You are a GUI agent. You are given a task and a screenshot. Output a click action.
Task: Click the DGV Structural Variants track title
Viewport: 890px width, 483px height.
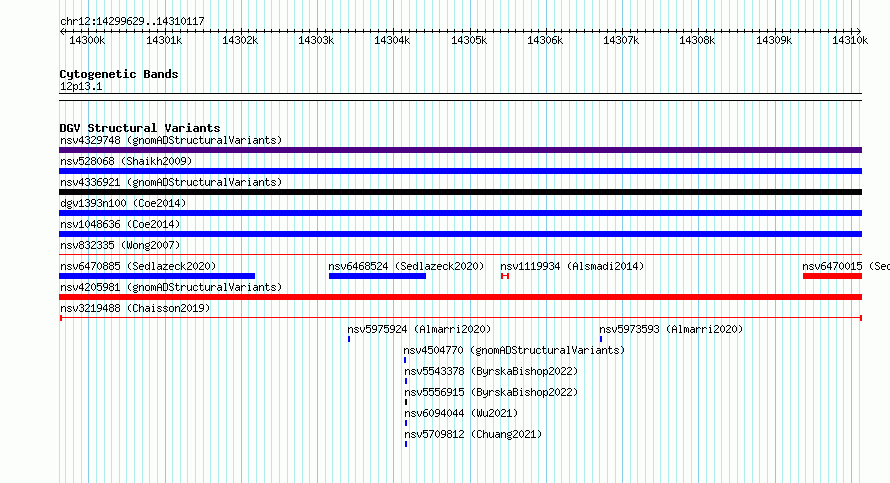click(x=140, y=128)
